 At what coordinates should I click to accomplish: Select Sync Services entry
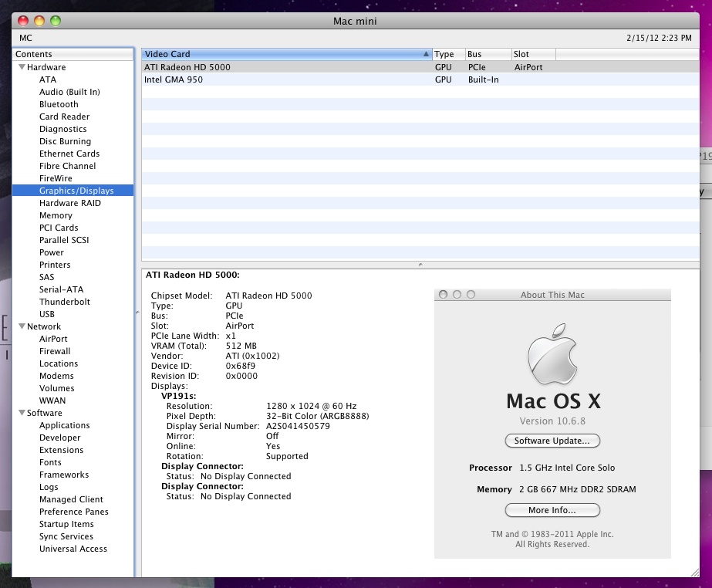pos(66,536)
